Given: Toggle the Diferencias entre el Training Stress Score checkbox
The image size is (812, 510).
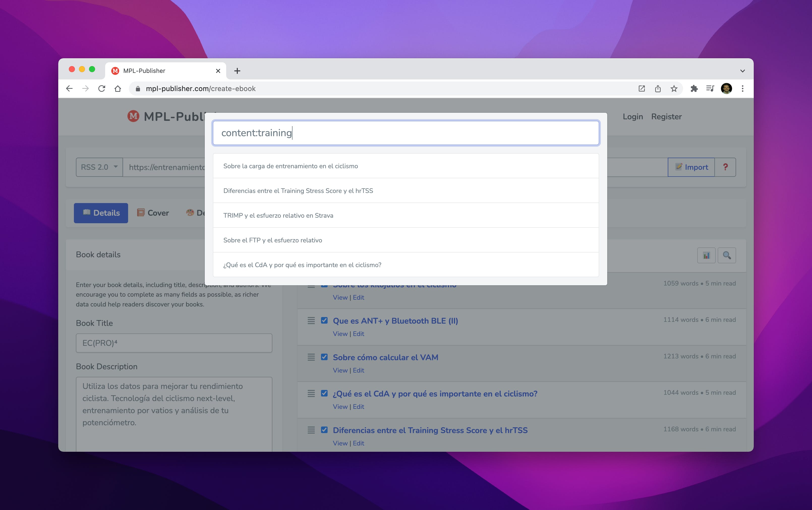Looking at the screenshot, I should (x=324, y=430).
